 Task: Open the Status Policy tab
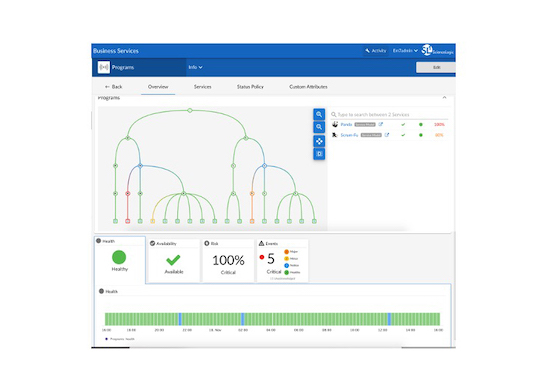point(250,87)
